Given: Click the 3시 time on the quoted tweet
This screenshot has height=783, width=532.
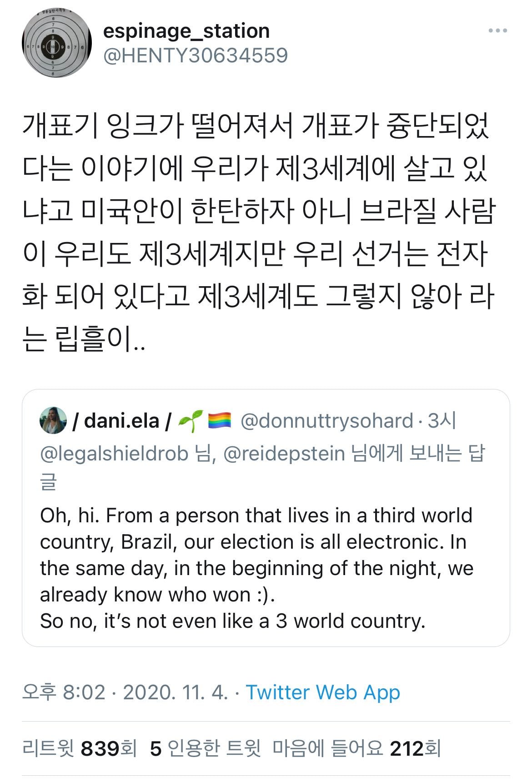Looking at the screenshot, I should click(x=442, y=421).
